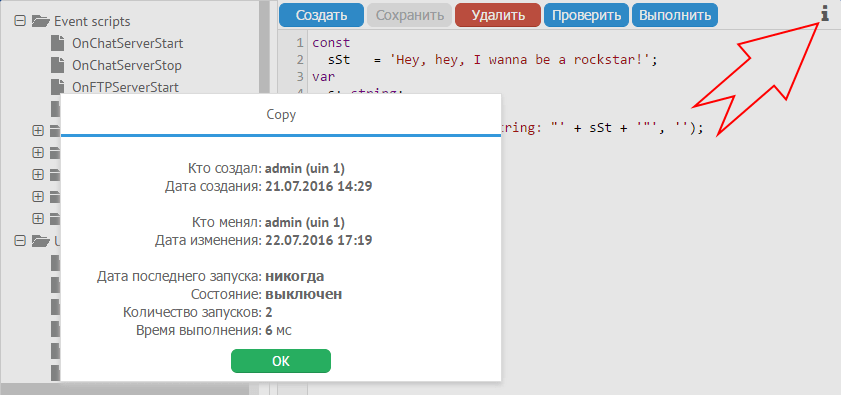Click line number 1 in the gutter
Screen dimensions: 841x395
tap(299, 43)
